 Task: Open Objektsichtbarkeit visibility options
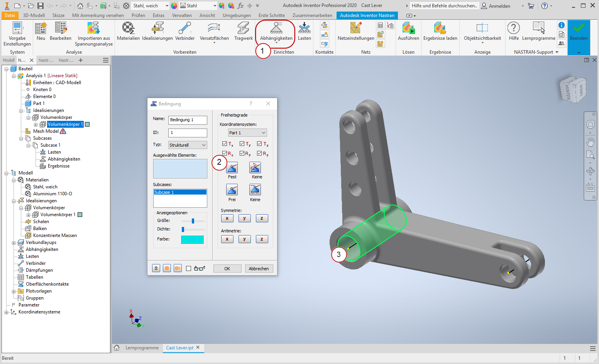click(x=482, y=32)
